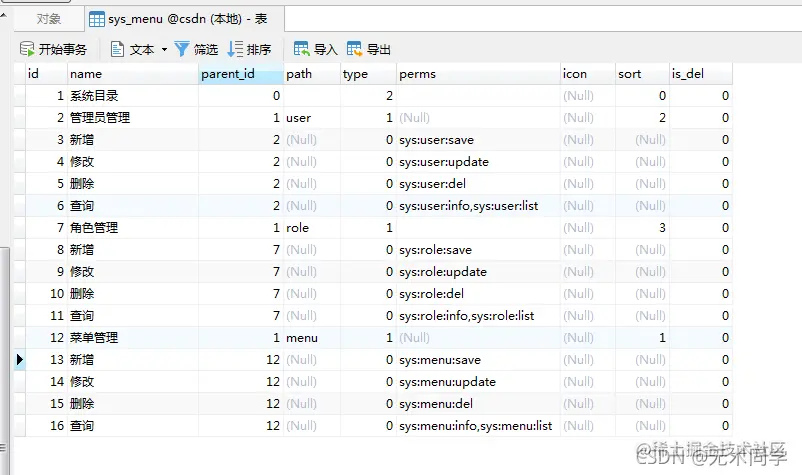Click parent_id value 0 in 系统目录 row
Screen dimensions: 802x475
point(241,96)
